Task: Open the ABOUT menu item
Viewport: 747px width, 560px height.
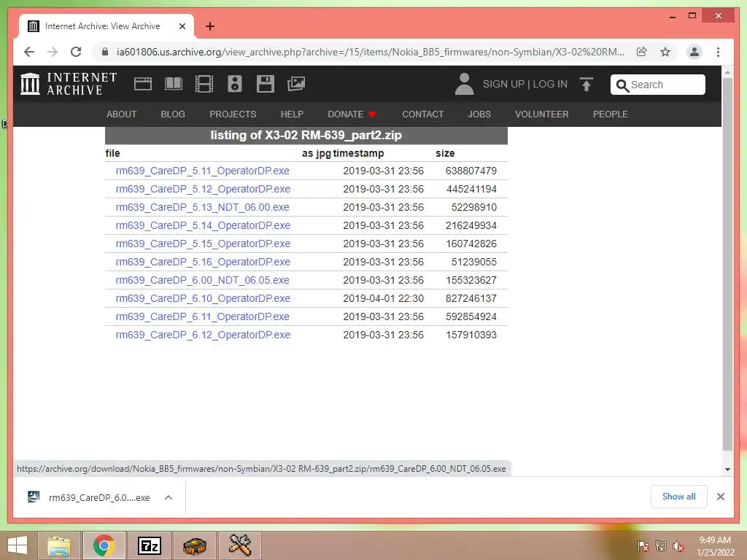Action: (122, 114)
